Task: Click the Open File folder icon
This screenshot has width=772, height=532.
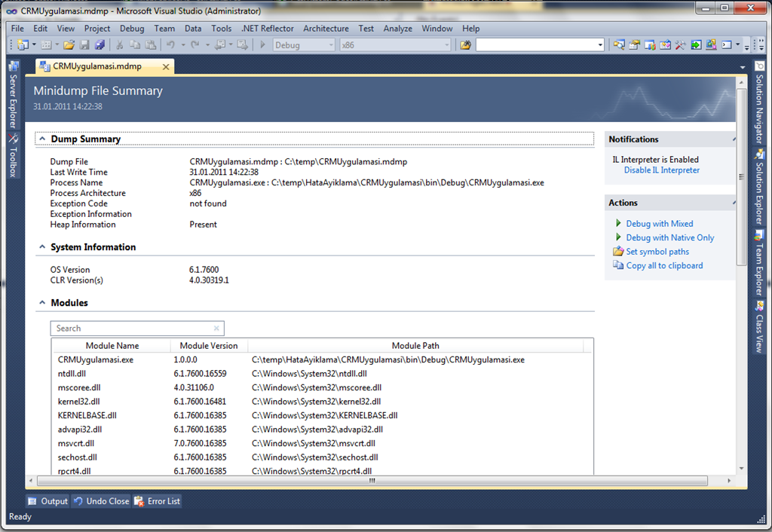Action: click(69, 44)
